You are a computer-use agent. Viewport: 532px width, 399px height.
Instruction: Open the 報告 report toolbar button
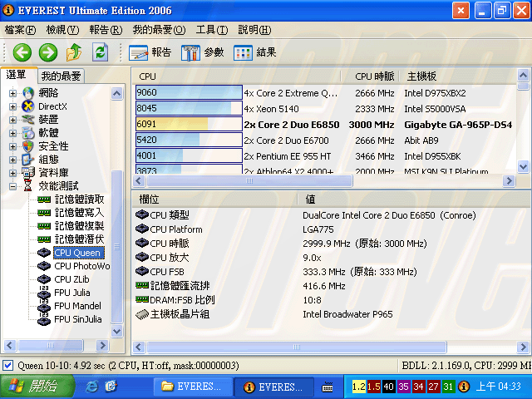[150, 52]
